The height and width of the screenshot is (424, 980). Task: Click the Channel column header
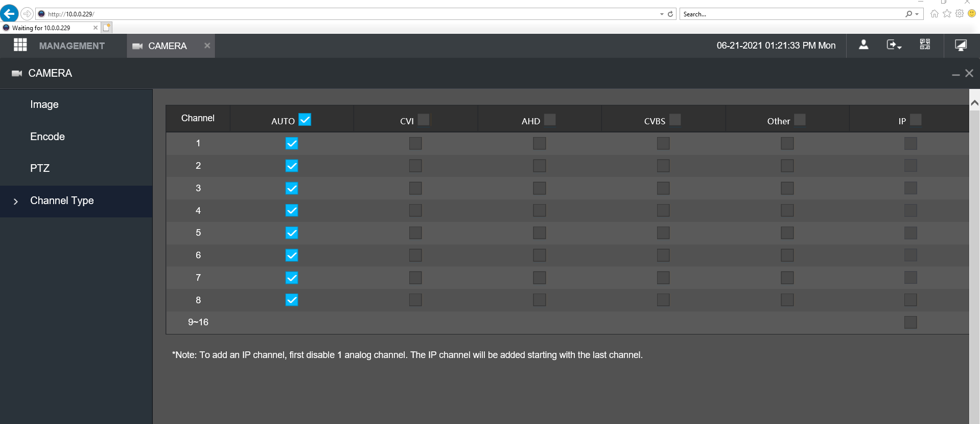click(198, 119)
